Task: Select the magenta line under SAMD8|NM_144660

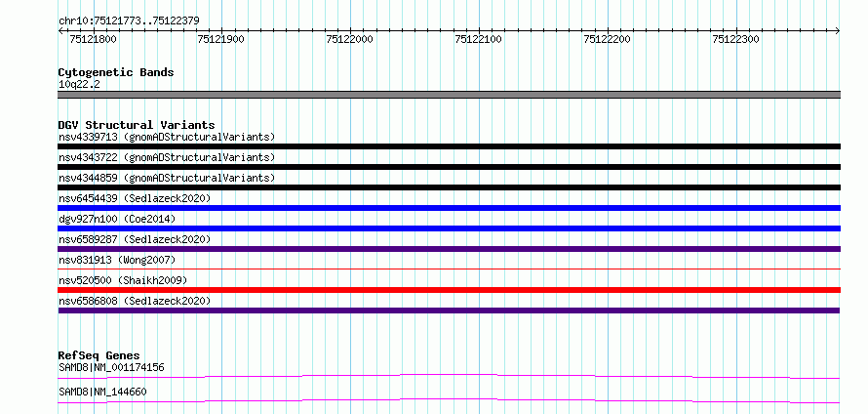Action: [x=449, y=401]
